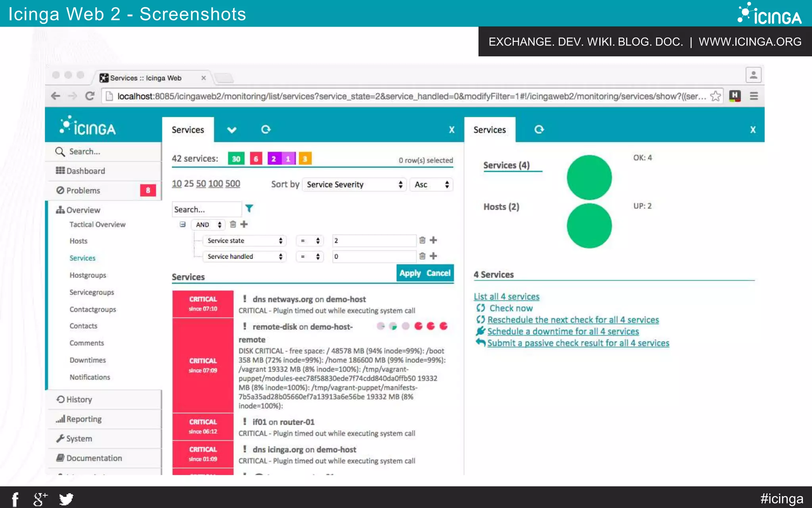Click the browser back arrow

point(56,96)
